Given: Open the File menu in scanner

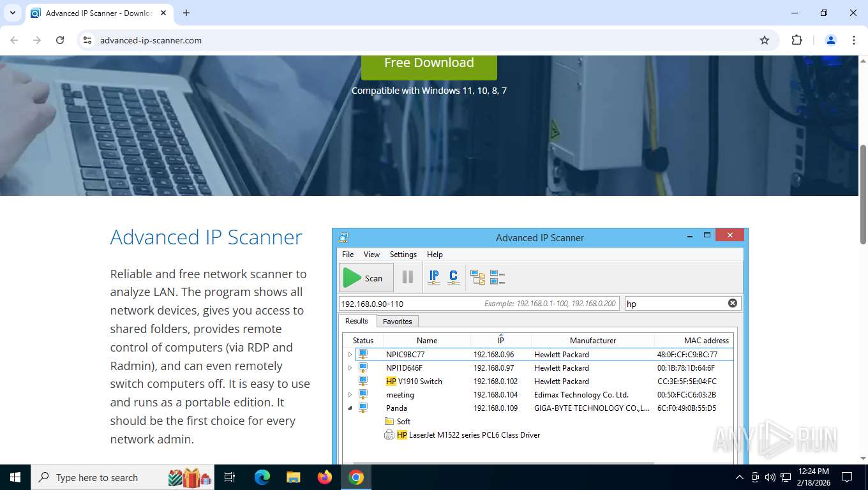Looking at the screenshot, I should click(x=348, y=254).
